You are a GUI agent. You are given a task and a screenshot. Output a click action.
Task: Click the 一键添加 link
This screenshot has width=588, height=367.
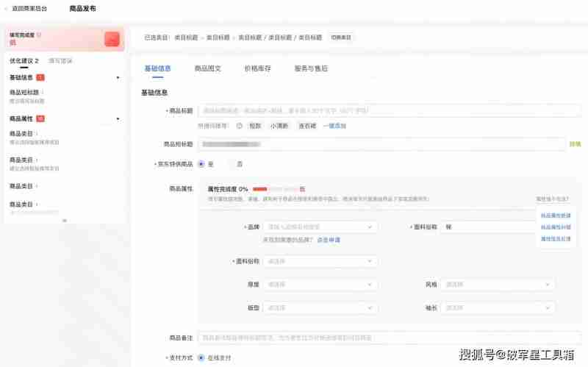[x=335, y=126]
